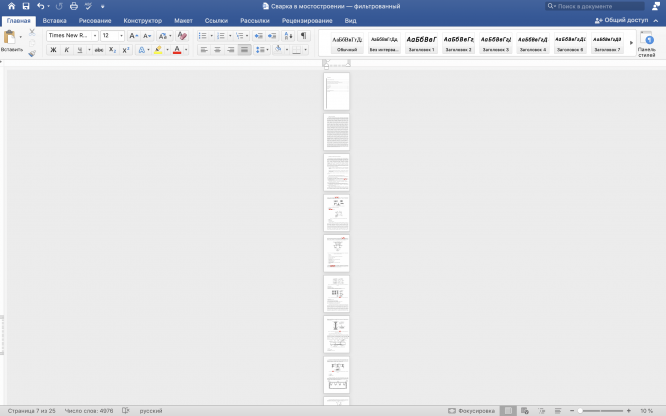Expand the paste options arrow
666x416 pixels.
(20, 37)
